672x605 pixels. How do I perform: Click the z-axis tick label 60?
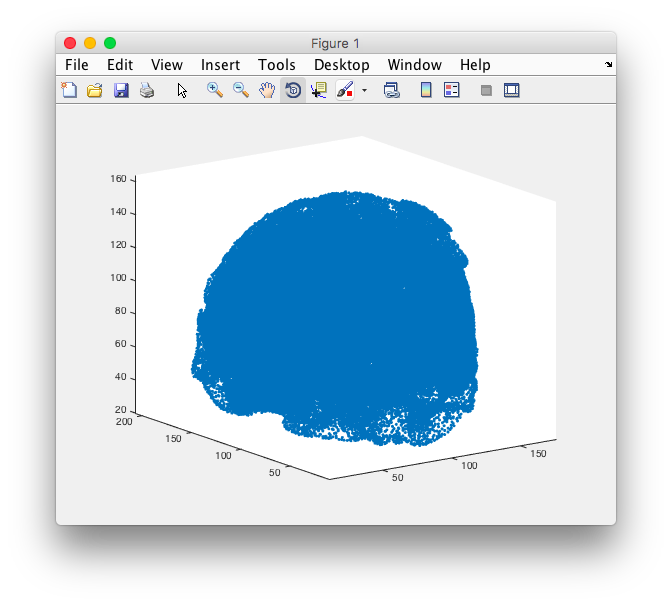[120, 344]
